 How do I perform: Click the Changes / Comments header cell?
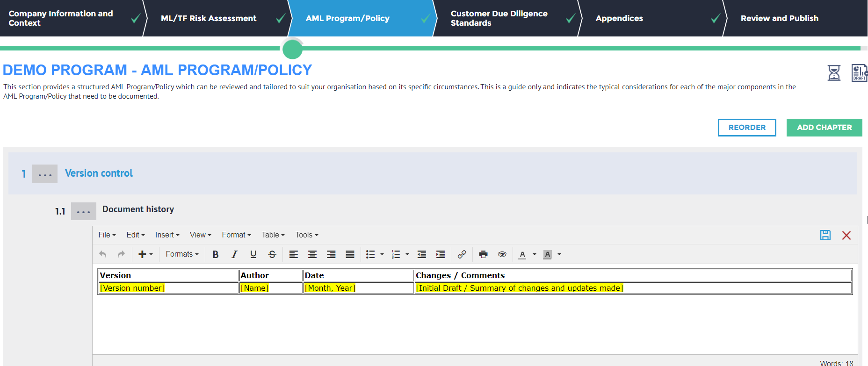[633, 275]
